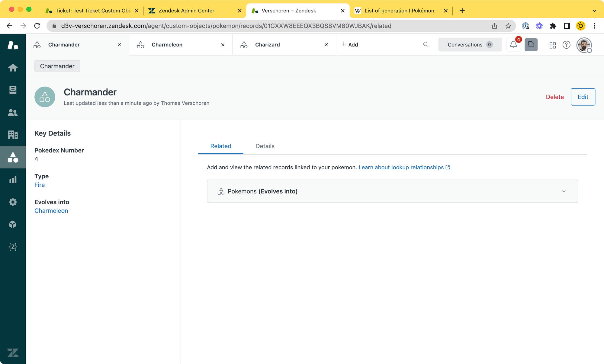Expand the Pokemons (Evolves into) section
The image size is (604, 364).
564,191
